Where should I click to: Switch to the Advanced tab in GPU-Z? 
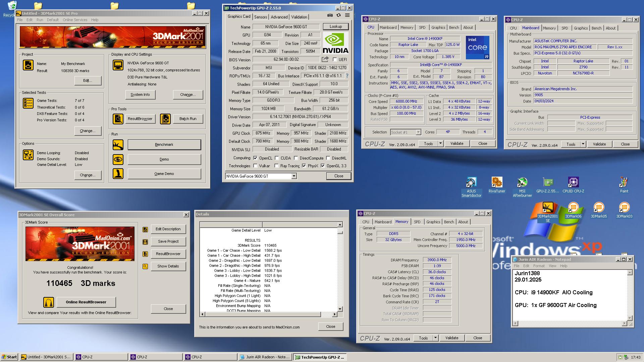pyautogui.click(x=279, y=17)
